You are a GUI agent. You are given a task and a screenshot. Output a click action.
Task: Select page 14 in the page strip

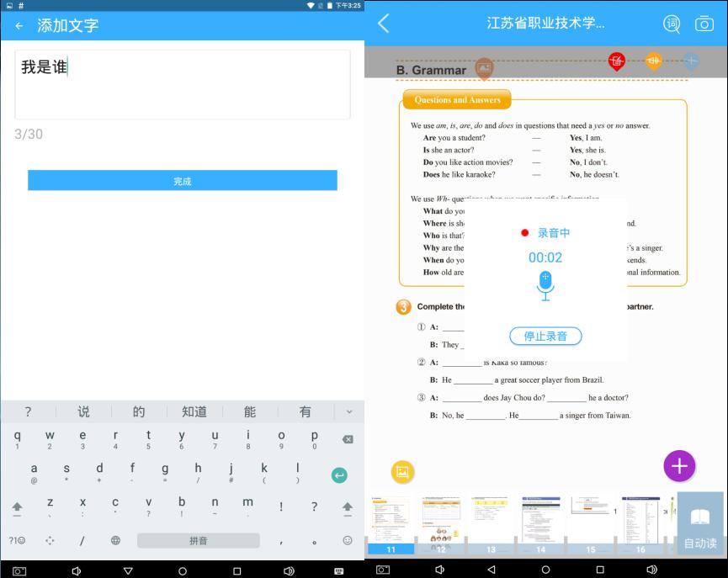pos(540,525)
